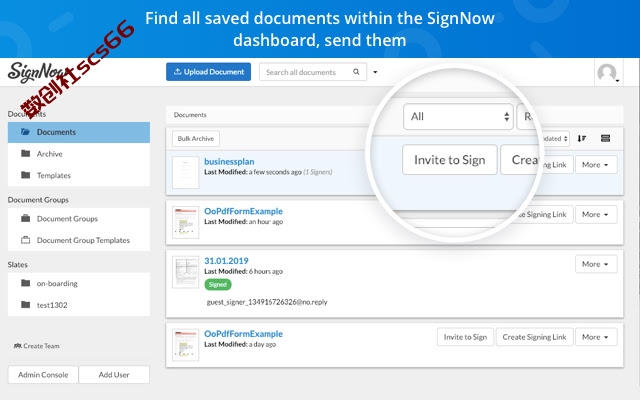Open the Archive folder
Screen dimensions: 640x400
[79, 154]
